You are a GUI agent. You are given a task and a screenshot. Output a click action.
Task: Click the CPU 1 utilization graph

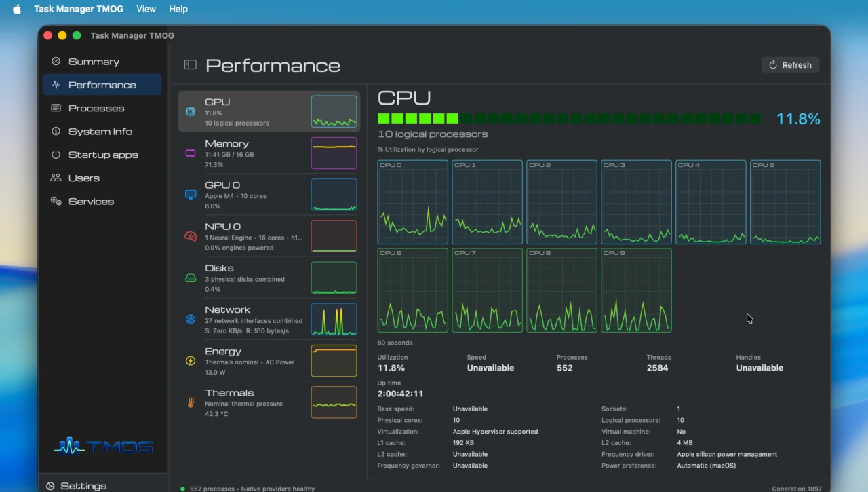[x=488, y=202]
